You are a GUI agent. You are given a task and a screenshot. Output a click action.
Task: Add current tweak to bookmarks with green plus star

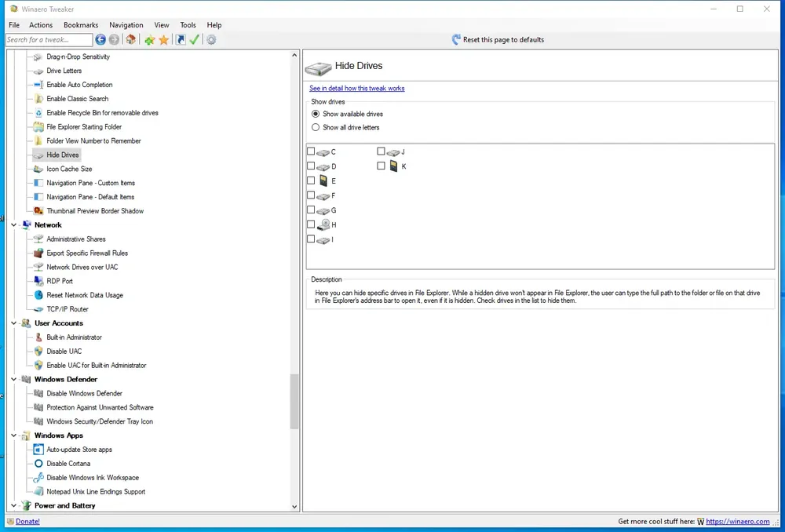coord(149,40)
